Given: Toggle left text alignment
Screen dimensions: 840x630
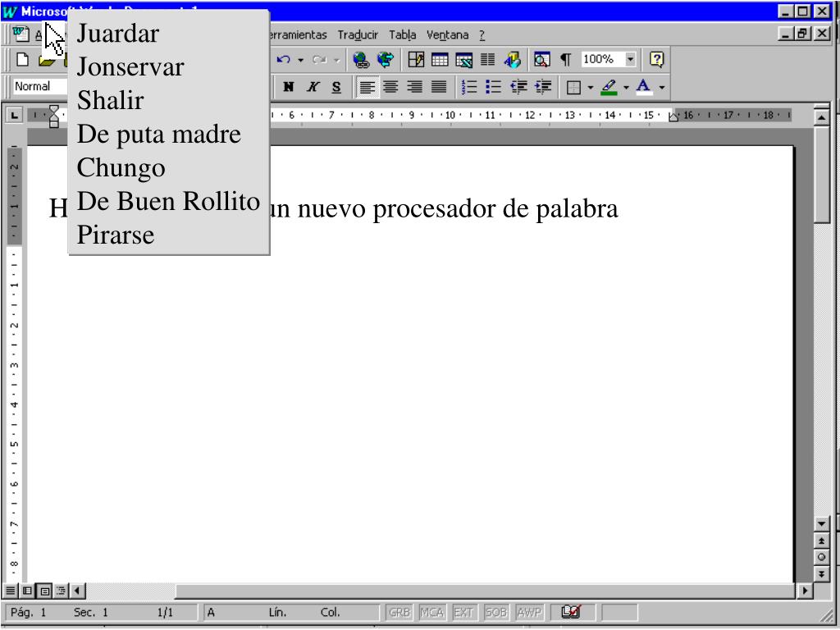Looking at the screenshot, I should (x=367, y=87).
